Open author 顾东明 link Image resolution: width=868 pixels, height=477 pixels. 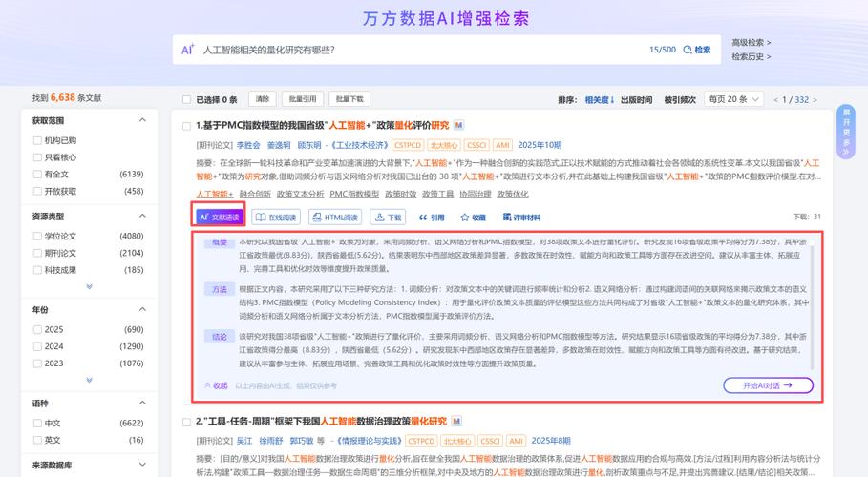pos(308,145)
